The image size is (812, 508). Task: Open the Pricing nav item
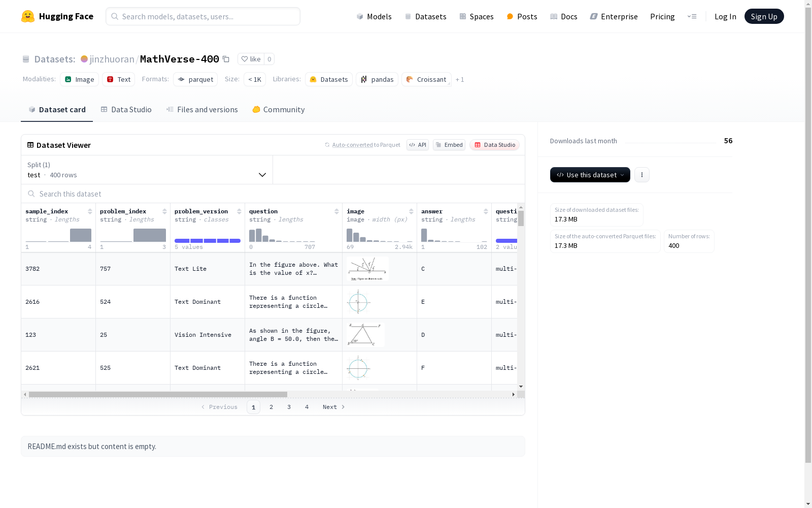pyautogui.click(x=662, y=16)
